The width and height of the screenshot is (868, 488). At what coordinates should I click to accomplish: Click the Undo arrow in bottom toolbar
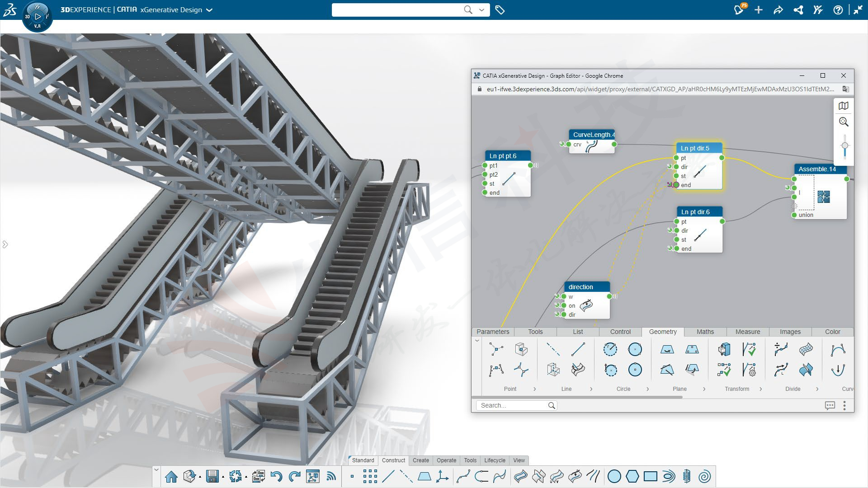(x=276, y=476)
